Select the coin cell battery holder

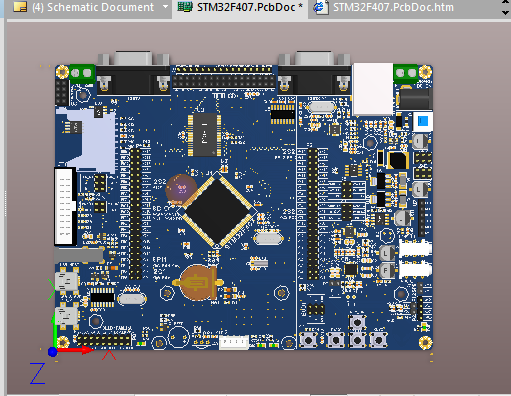pyautogui.click(x=198, y=283)
